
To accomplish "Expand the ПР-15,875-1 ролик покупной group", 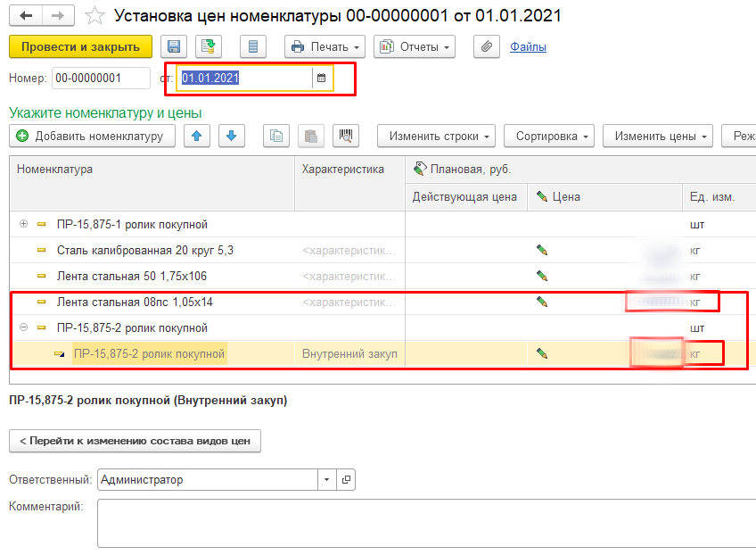I will point(23,224).
